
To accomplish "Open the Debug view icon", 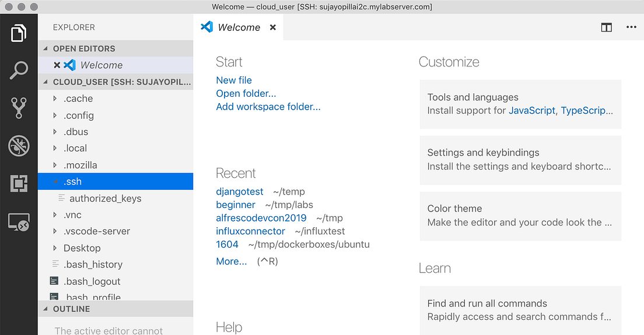I will pyautogui.click(x=19, y=146).
